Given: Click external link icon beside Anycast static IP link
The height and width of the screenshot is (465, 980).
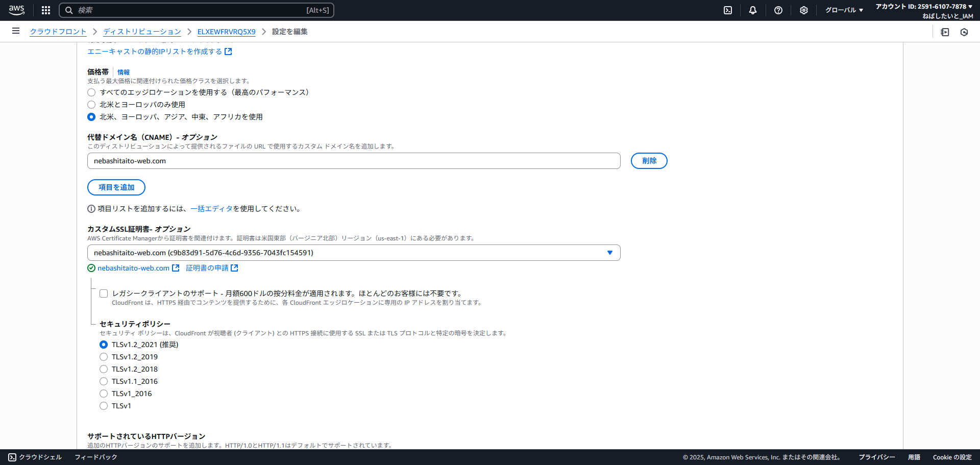Looking at the screenshot, I should click(228, 52).
